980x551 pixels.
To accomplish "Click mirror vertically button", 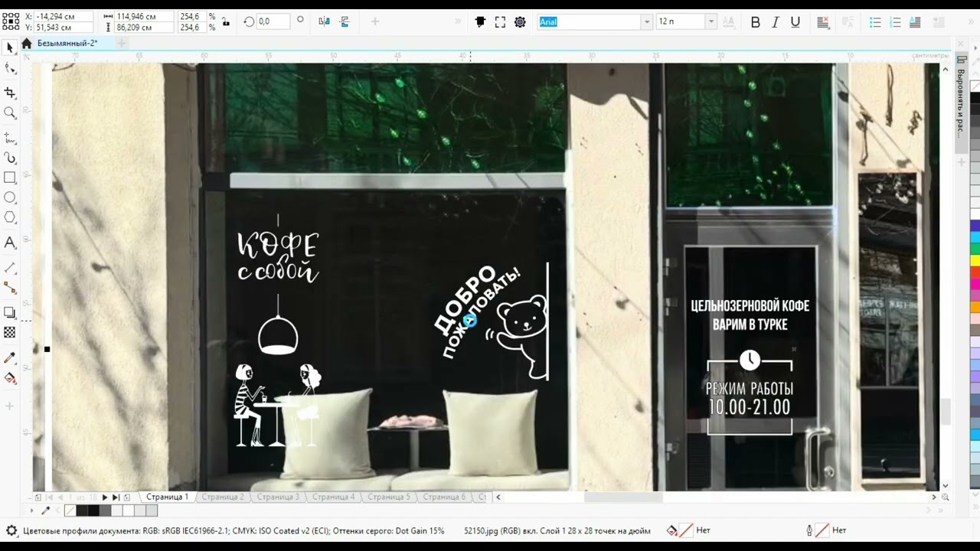I will (x=344, y=21).
